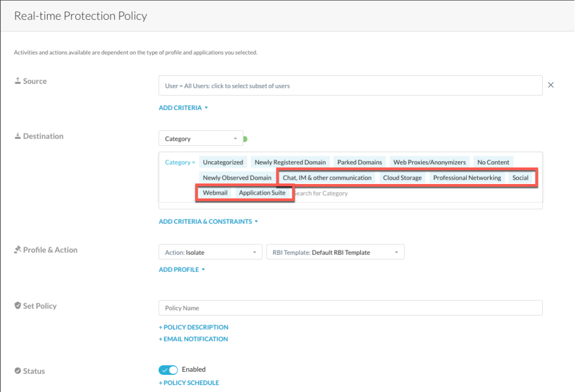Viewport: 577px width, 392px height.
Task: Click the Set Policy shield icon
Action: click(18, 306)
